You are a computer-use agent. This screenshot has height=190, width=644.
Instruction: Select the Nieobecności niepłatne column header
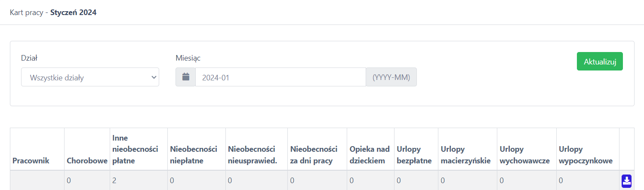click(194, 155)
